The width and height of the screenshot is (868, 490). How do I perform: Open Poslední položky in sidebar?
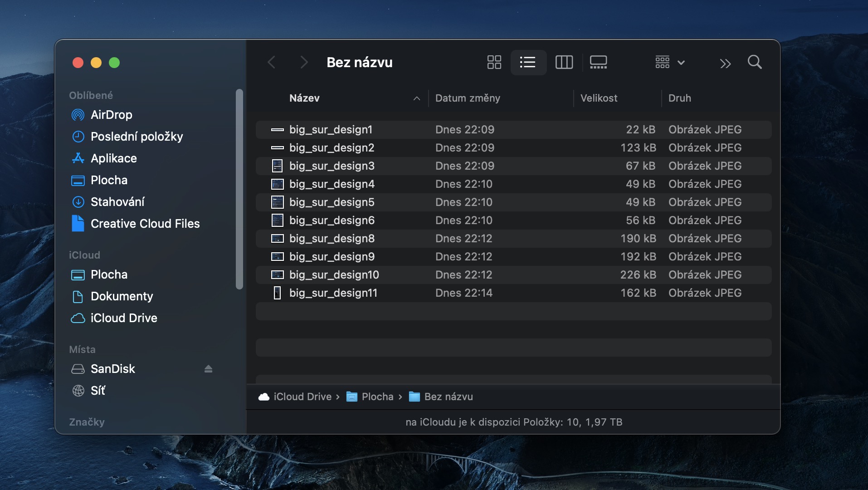[x=137, y=137]
